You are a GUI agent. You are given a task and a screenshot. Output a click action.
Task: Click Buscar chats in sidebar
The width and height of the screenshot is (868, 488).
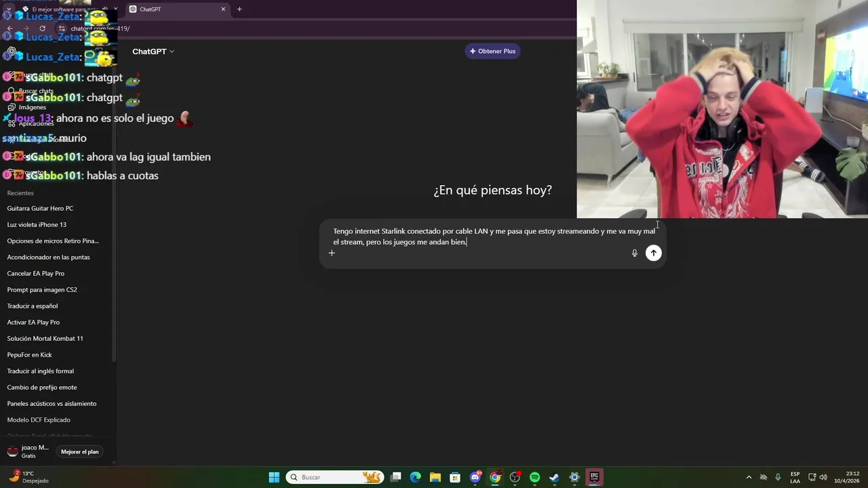(31, 91)
